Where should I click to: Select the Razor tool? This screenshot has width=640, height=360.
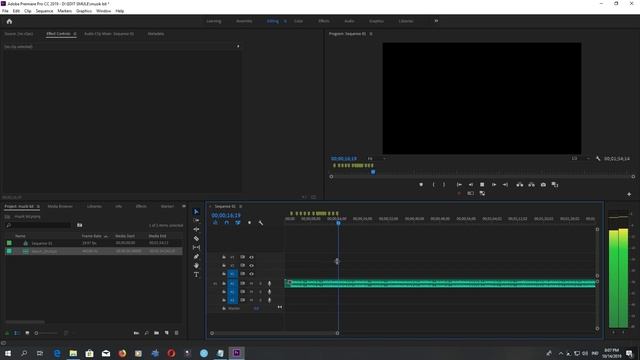[x=196, y=238]
